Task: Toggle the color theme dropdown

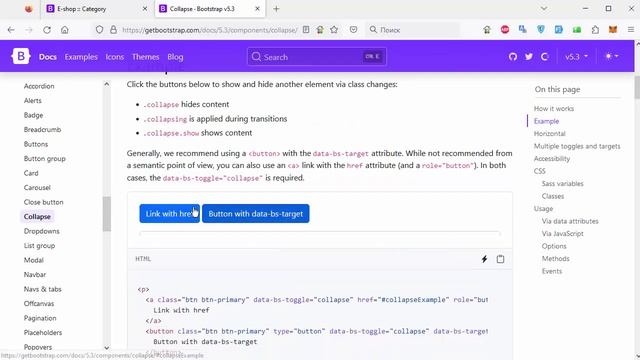Action: click(611, 56)
